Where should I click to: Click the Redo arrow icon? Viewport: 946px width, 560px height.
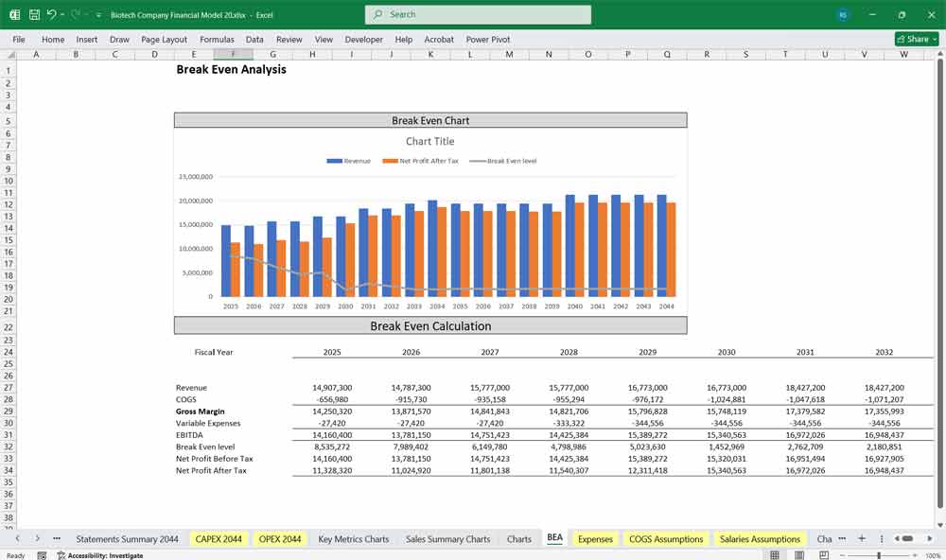point(76,15)
